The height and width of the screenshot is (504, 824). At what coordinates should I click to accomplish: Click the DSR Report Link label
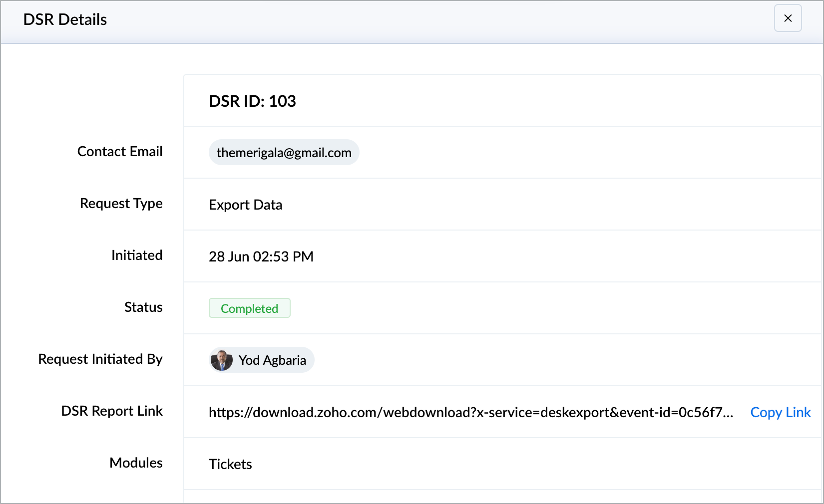point(112,411)
